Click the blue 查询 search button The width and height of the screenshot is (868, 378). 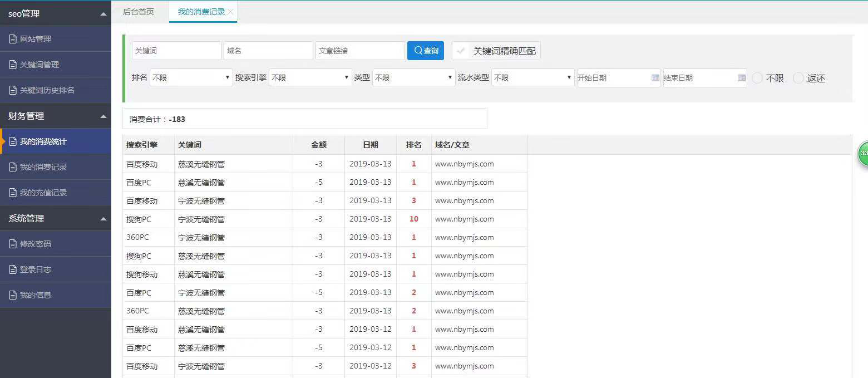(x=426, y=51)
